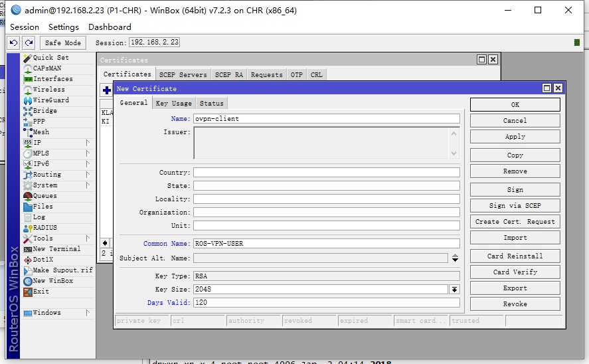Screen dimensions: 589x364
Task: Click the blue plus add certificate icon
Action: coord(106,90)
